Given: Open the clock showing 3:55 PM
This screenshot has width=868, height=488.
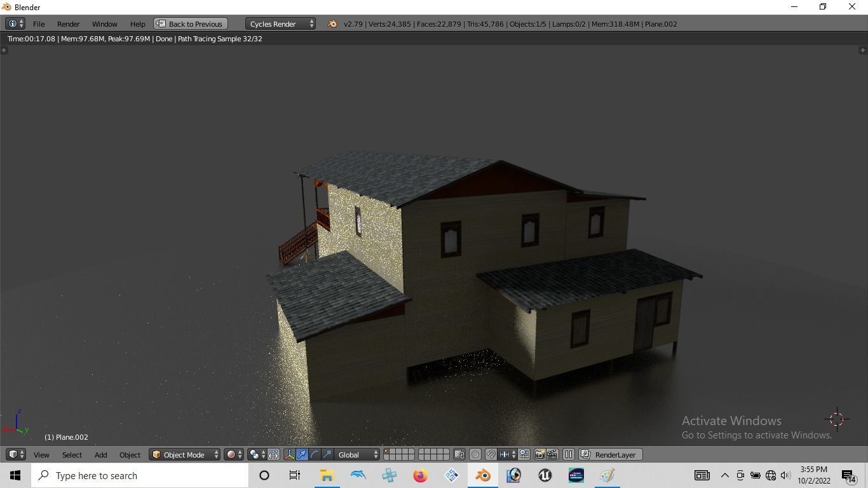Looking at the screenshot, I should coord(814,475).
